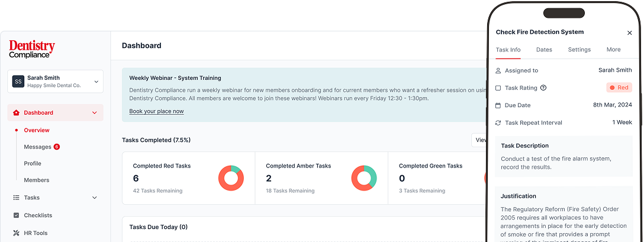Image resolution: width=644 pixels, height=242 pixels.
Task: Click the Messages unread badge showing 6
Action: [57, 147]
